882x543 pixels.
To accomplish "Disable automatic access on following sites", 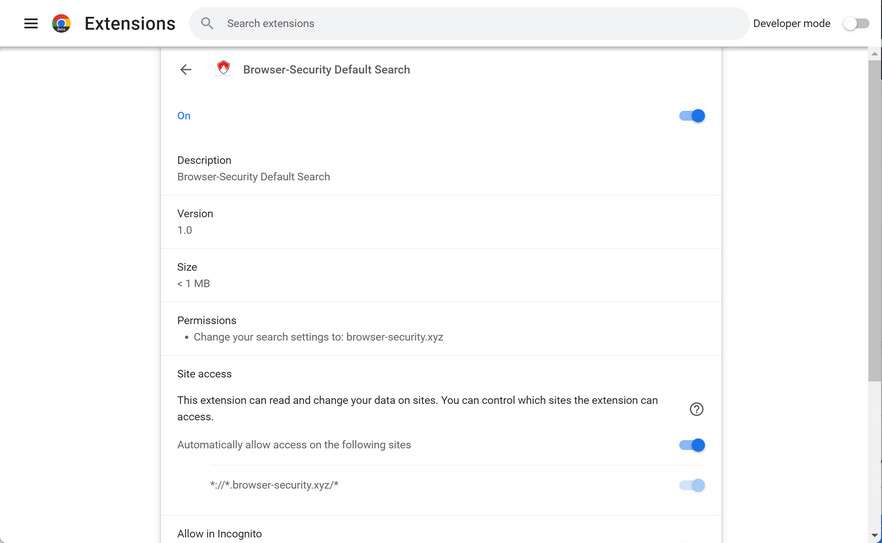I will [x=692, y=445].
